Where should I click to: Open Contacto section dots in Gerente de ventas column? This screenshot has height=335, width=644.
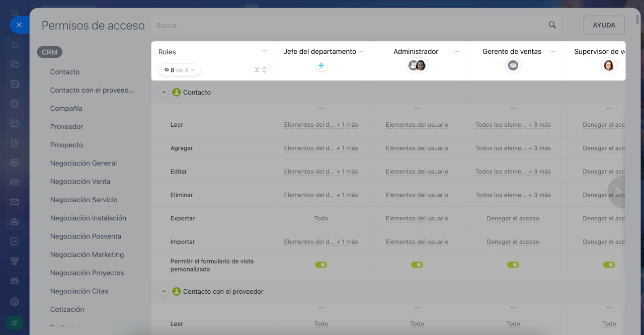click(513, 109)
